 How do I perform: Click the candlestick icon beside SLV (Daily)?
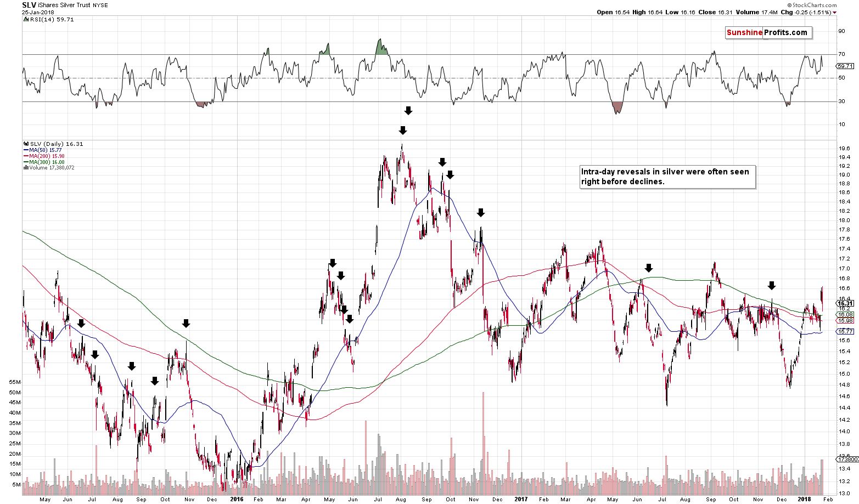coord(25,144)
